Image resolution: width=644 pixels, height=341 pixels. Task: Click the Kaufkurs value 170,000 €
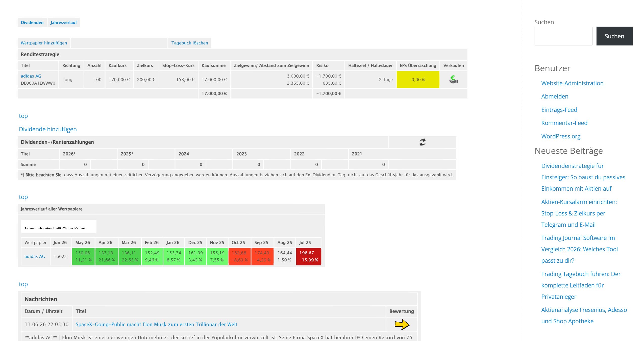(x=119, y=80)
